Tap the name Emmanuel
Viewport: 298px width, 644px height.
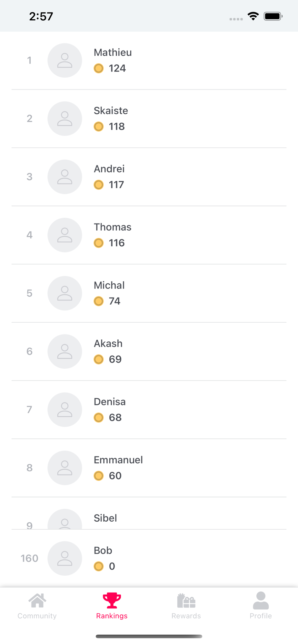click(118, 460)
